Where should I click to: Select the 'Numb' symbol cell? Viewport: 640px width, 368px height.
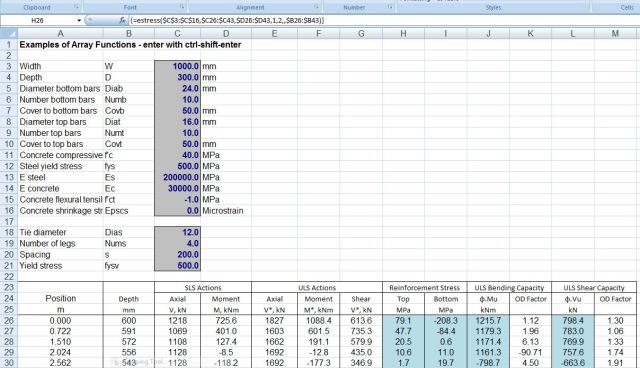(x=129, y=100)
